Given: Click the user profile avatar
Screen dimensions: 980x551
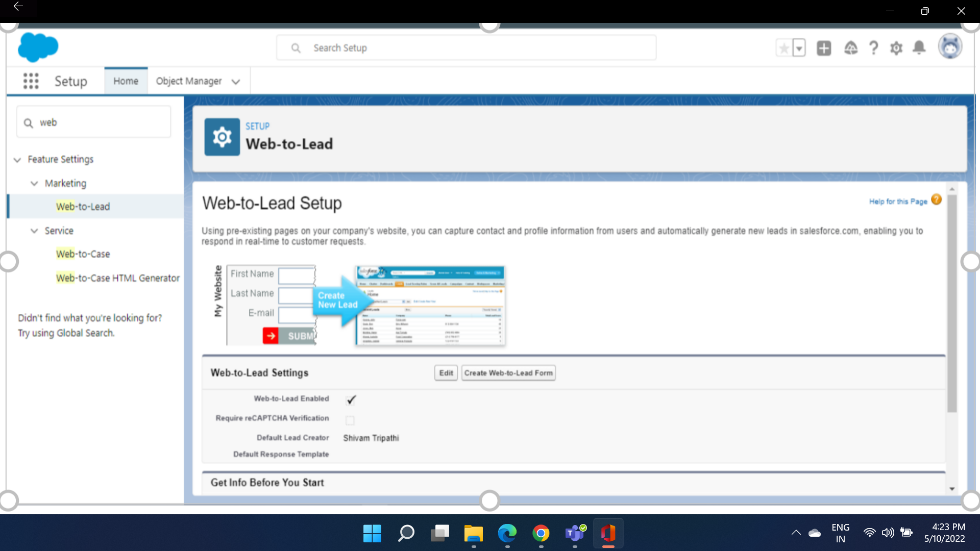Looking at the screenshot, I should point(950,47).
